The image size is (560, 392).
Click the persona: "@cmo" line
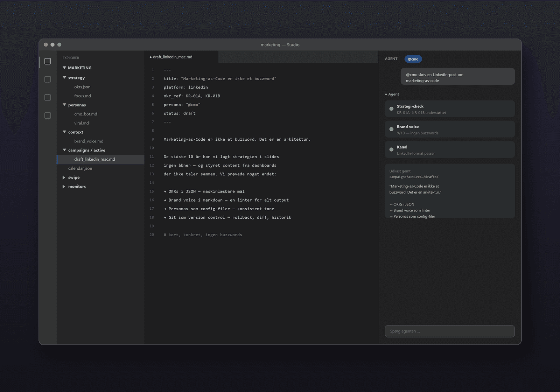pos(182,105)
